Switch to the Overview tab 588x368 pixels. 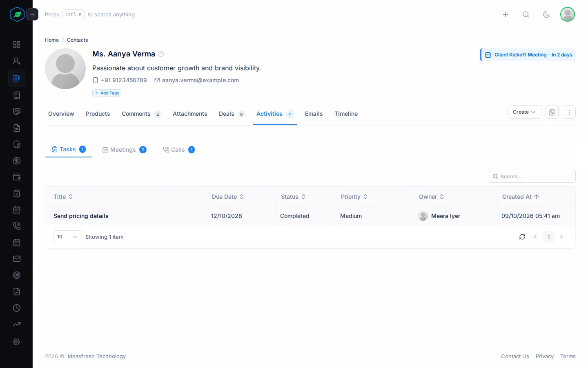pos(61,114)
